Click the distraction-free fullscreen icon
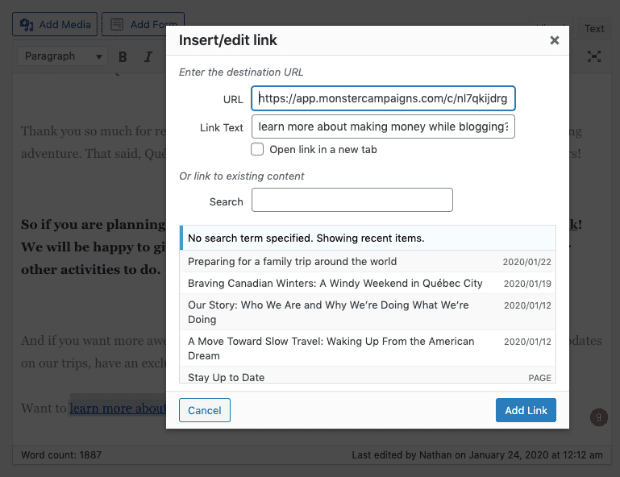Image resolution: width=620 pixels, height=477 pixels. pyautogui.click(x=594, y=57)
